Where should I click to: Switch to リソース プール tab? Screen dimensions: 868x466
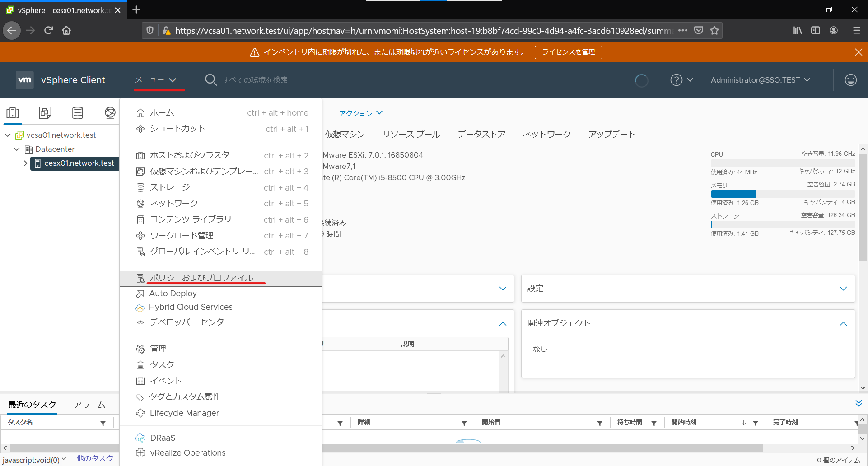pyautogui.click(x=411, y=134)
